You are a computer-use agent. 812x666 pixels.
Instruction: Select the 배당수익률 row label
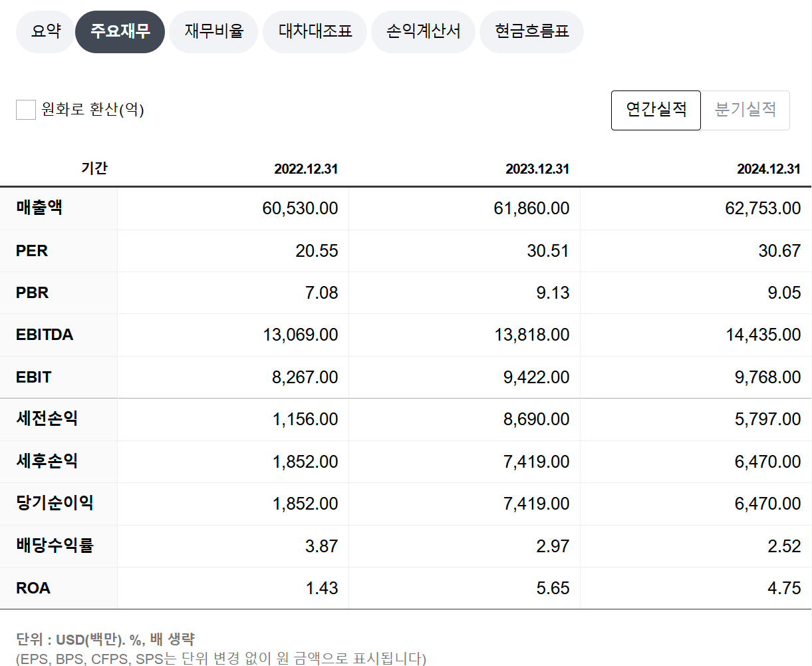click(x=55, y=546)
